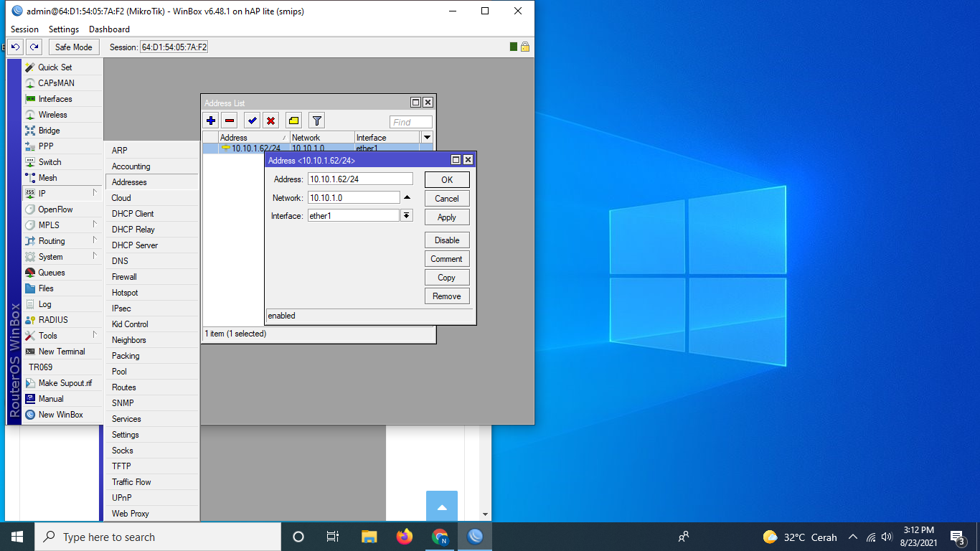Click red minus Remove in Address List
The height and width of the screenshot is (551, 980).
point(230,121)
